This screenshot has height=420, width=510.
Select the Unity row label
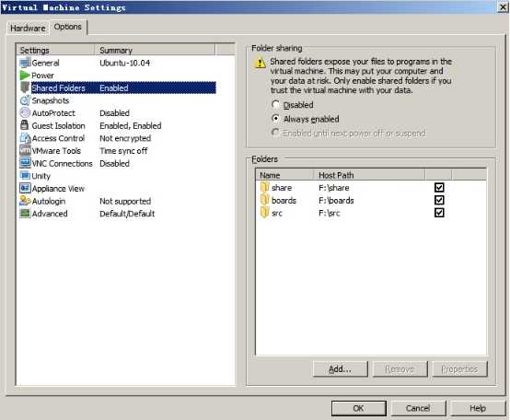pos(41,176)
